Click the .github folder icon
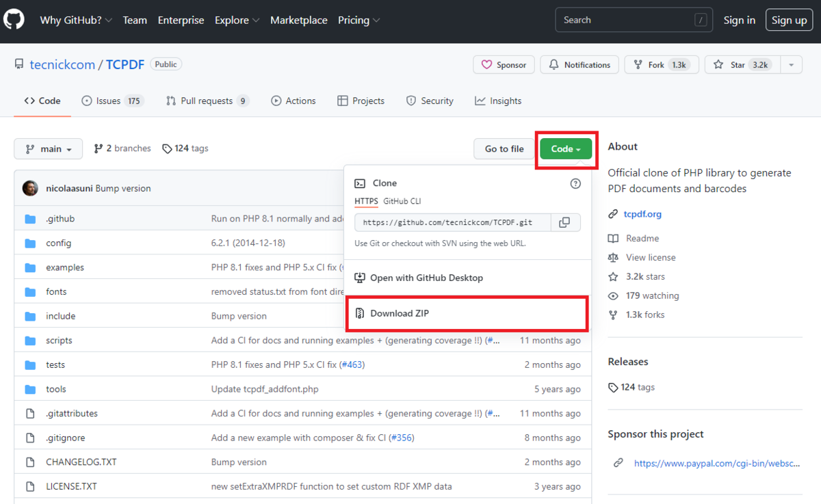 [x=30, y=219]
